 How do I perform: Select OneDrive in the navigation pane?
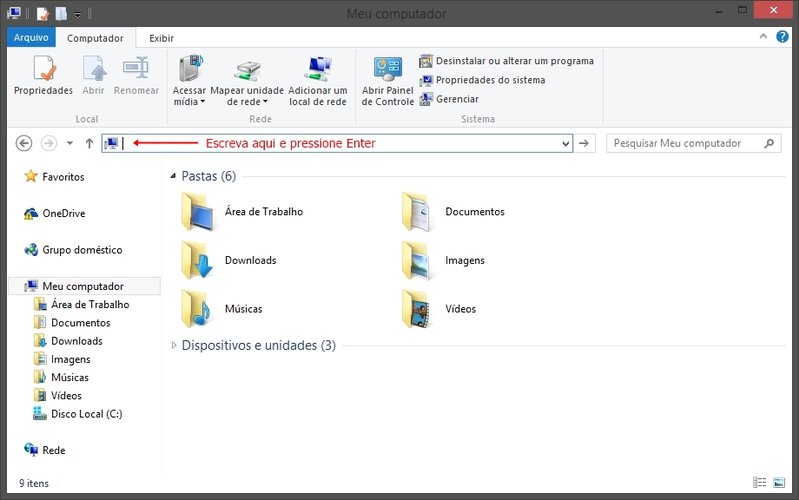click(55, 213)
